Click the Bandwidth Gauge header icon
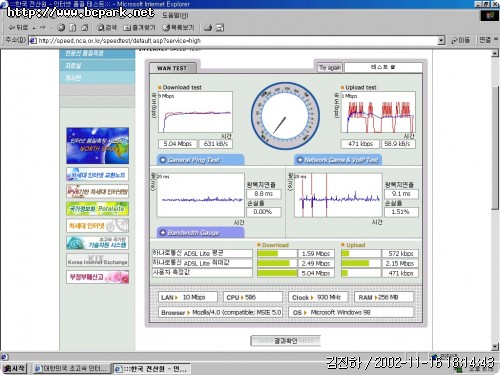 163,232
